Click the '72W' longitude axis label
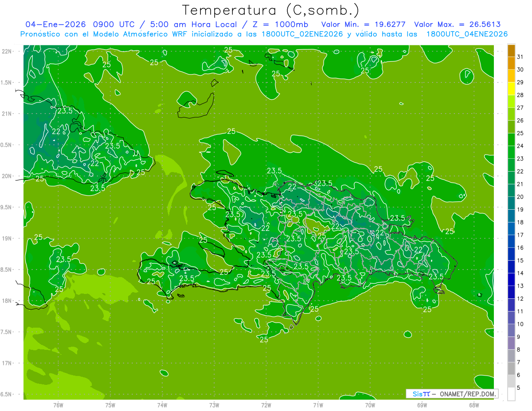The height and width of the screenshot is (411, 532). click(266, 405)
